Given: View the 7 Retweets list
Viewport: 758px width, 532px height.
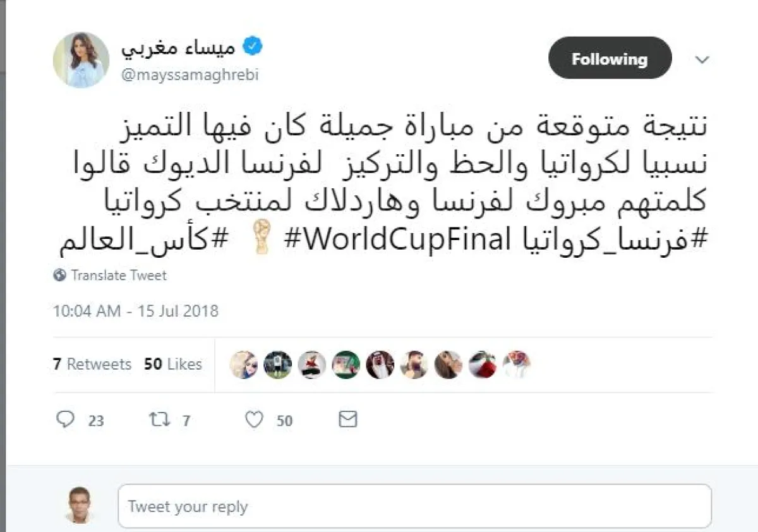Looking at the screenshot, I should click(92, 365).
